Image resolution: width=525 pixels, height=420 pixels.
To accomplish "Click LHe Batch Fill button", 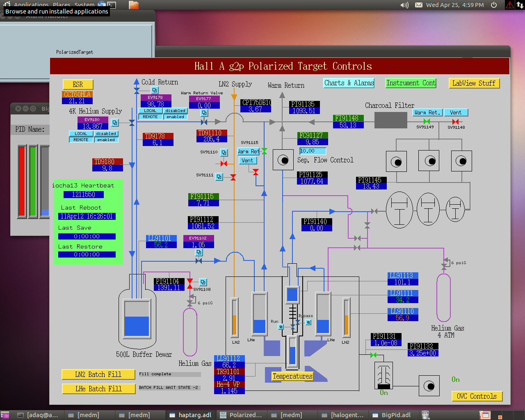I will (x=98, y=389).
